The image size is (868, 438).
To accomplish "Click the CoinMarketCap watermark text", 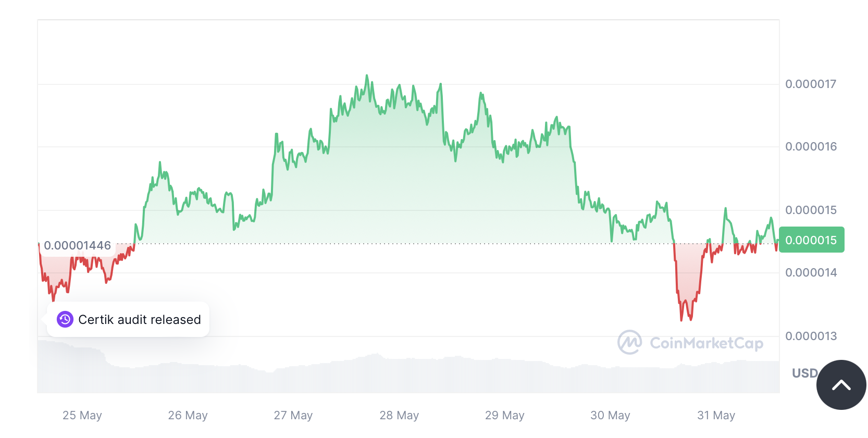I will [x=706, y=343].
